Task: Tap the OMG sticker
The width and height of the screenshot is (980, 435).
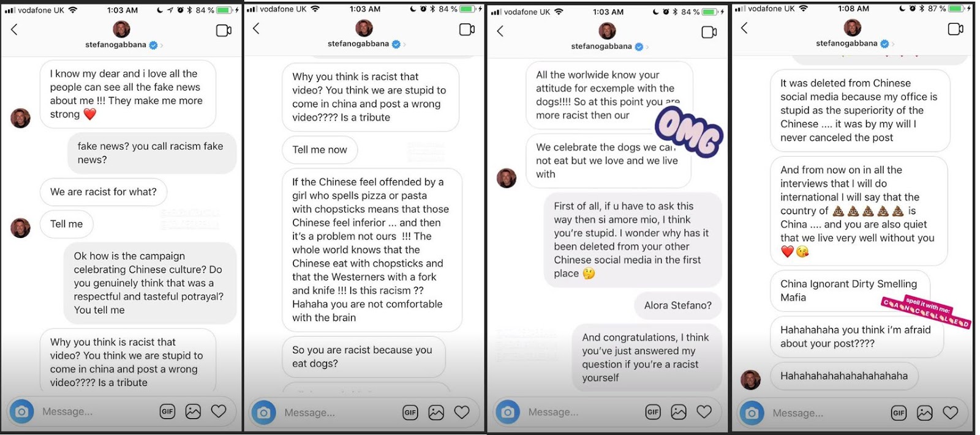Action: pos(689,133)
